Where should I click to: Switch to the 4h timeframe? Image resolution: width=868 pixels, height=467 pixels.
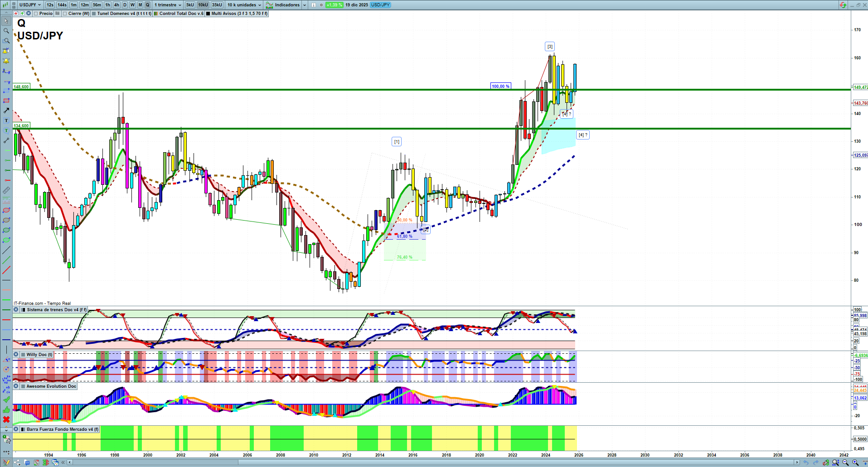(x=116, y=5)
